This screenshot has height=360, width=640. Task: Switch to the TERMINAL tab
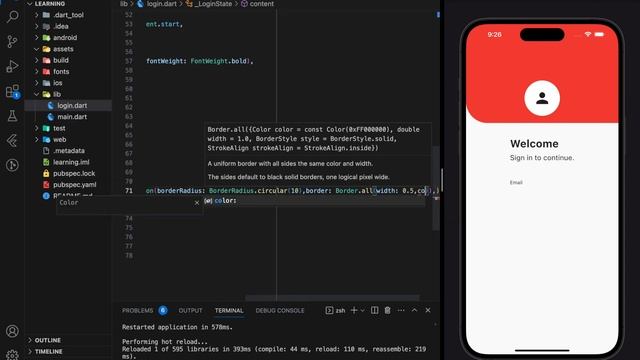229,311
